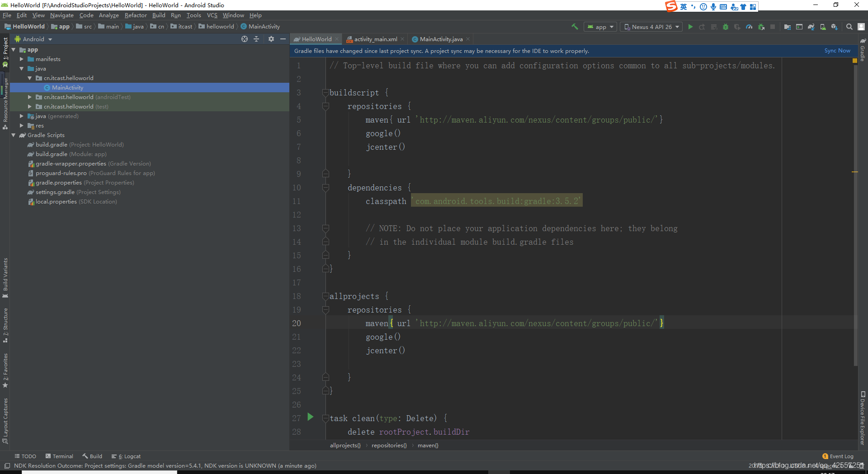
Task: Toggle the Favorites side panel
Action: click(5, 370)
